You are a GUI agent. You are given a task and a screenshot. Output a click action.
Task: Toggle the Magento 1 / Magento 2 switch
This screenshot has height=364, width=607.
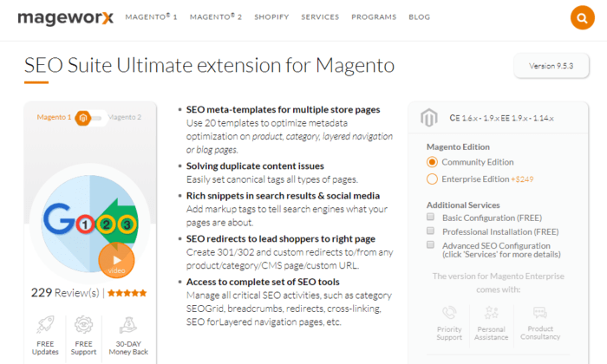coord(90,118)
